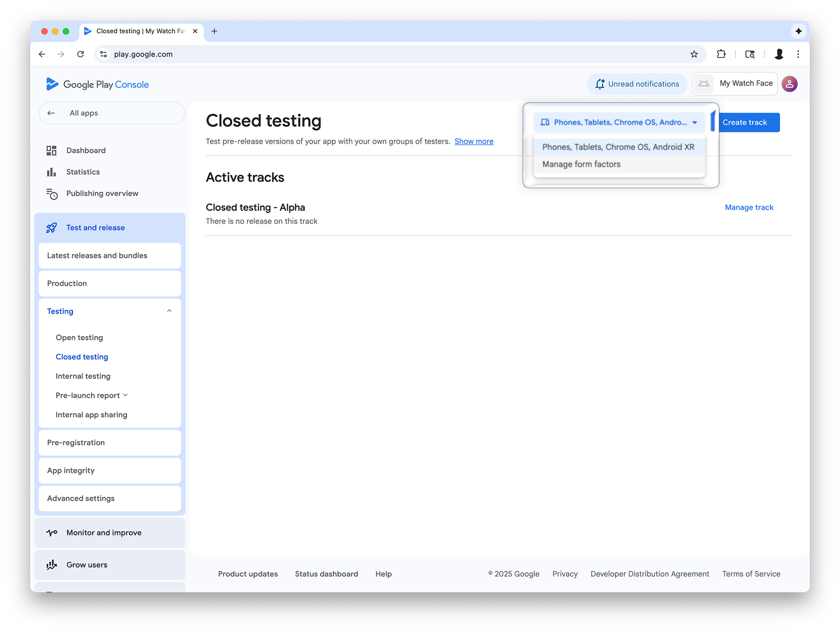Viewport: 840px width, 632px height.
Task: Open Publishing overview via its clock icon
Action: [x=51, y=194]
